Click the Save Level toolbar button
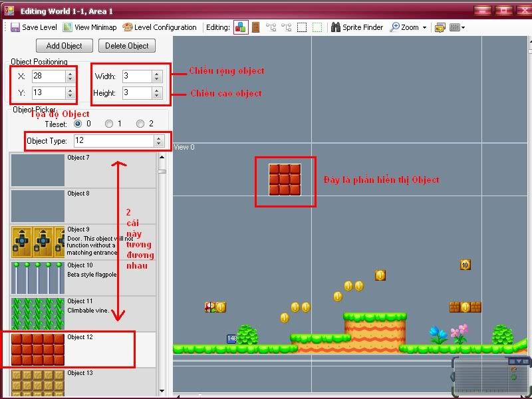 tap(34, 27)
